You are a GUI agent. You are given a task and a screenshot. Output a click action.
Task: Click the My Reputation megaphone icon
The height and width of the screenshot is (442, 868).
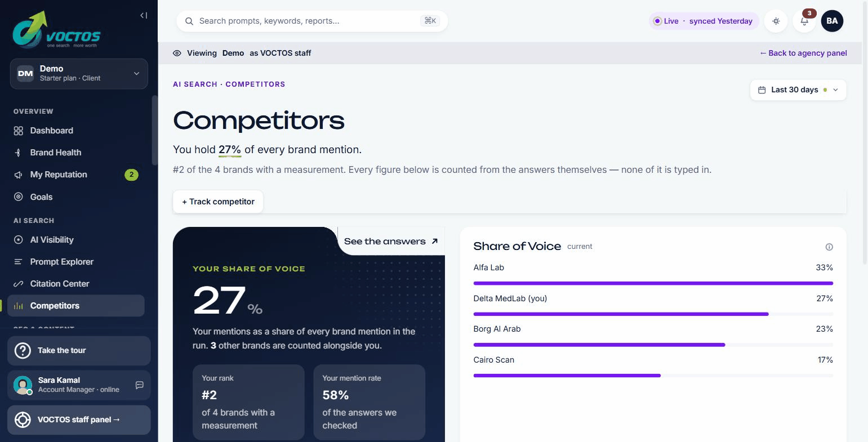[x=19, y=175]
